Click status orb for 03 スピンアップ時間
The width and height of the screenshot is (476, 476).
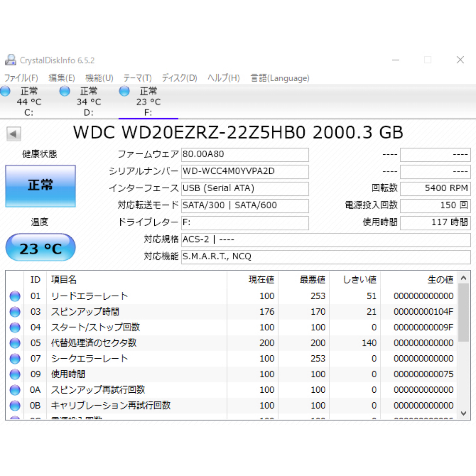15,312
